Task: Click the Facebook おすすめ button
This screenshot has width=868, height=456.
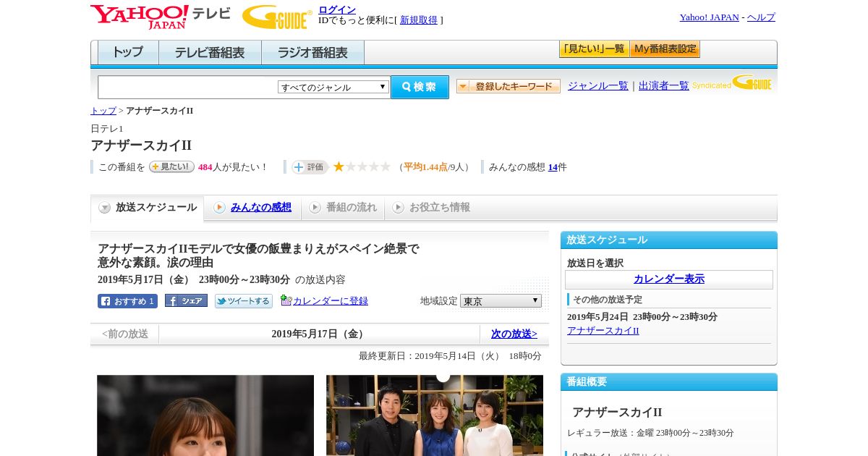Action: [x=127, y=301]
